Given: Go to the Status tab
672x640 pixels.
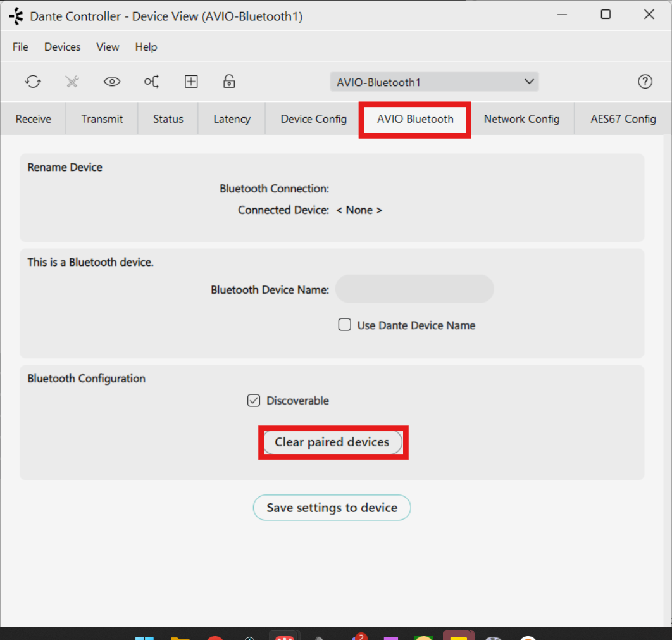Looking at the screenshot, I should tap(168, 119).
